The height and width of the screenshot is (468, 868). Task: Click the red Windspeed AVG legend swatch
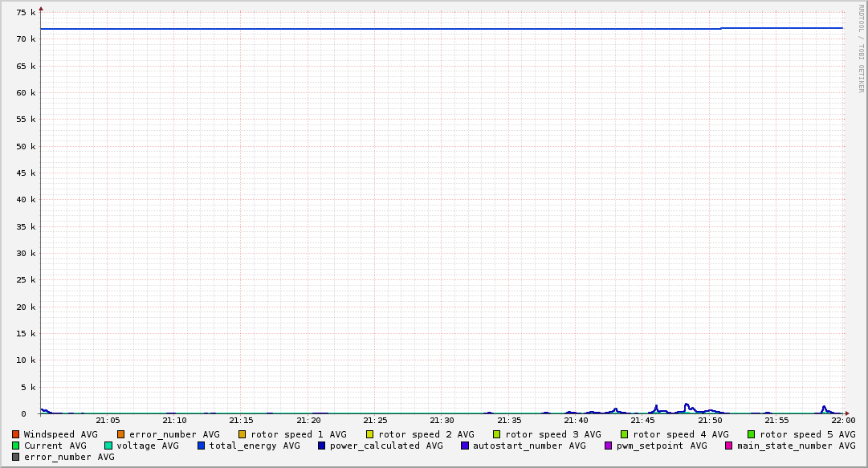[16, 434]
